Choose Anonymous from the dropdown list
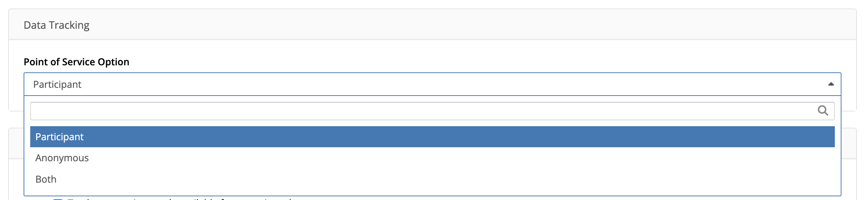 point(62,158)
